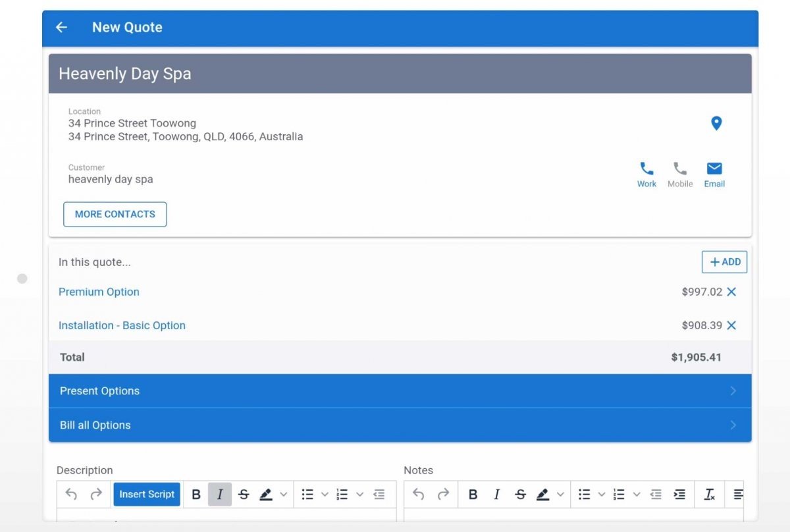Viewport: 790px width, 532px height.
Task: Select the $1,905.41 total amount
Action: point(697,358)
